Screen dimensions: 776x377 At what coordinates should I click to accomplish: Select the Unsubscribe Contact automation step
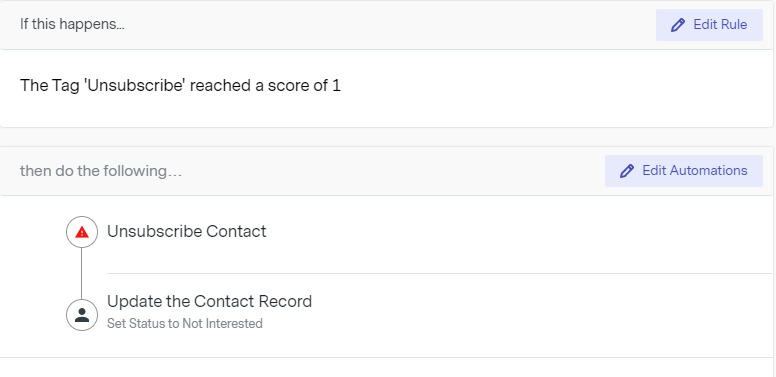click(187, 231)
